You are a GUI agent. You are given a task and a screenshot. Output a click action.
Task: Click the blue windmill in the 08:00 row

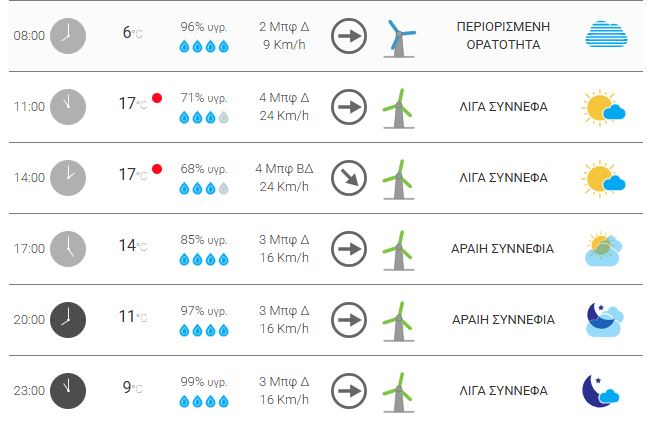click(x=400, y=38)
